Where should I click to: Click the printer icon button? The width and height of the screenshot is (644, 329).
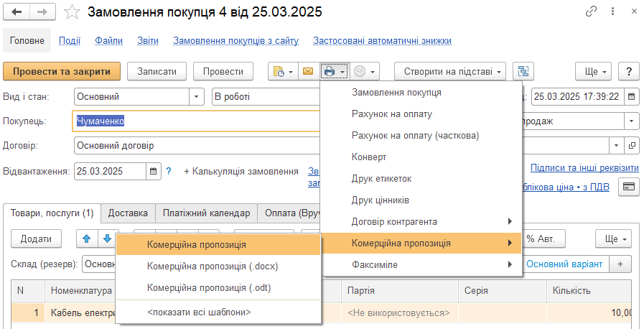(x=335, y=71)
